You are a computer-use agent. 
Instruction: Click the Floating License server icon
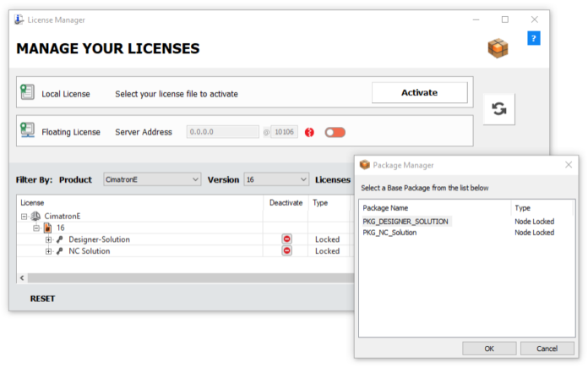[28, 132]
